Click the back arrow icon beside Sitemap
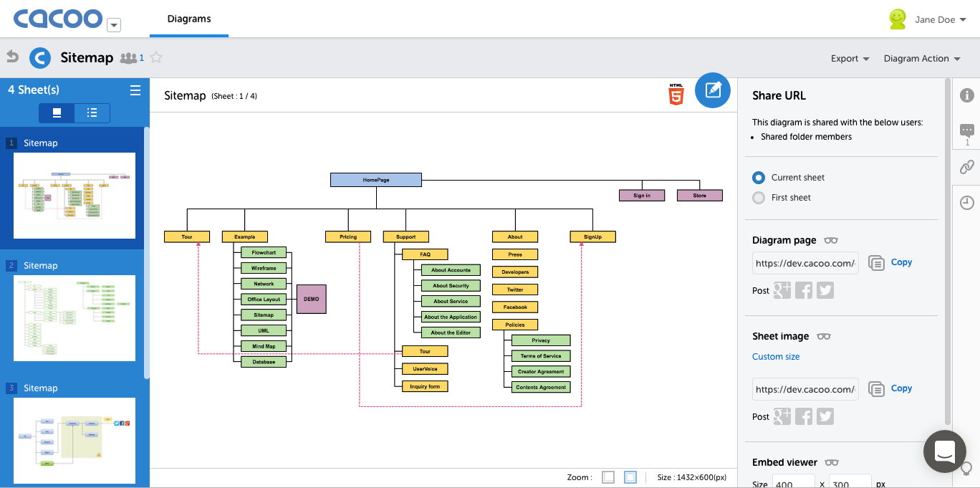 tap(12, 57)
